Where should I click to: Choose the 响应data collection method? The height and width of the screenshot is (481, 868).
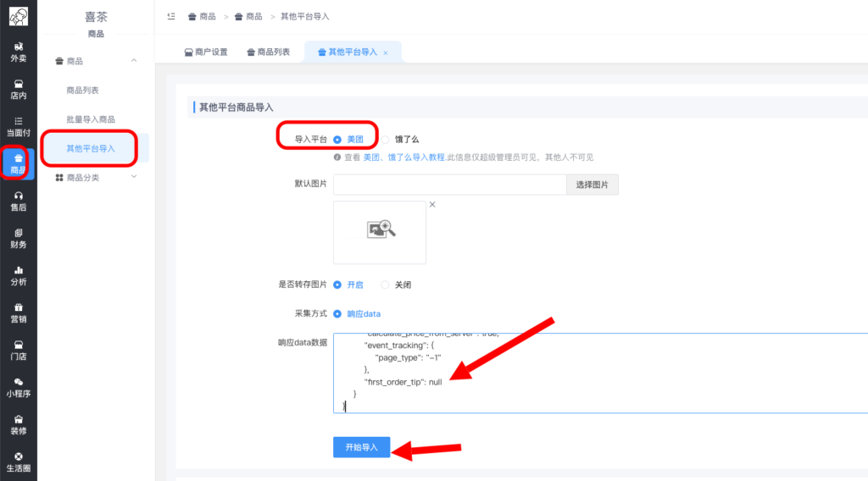[337, 313]
